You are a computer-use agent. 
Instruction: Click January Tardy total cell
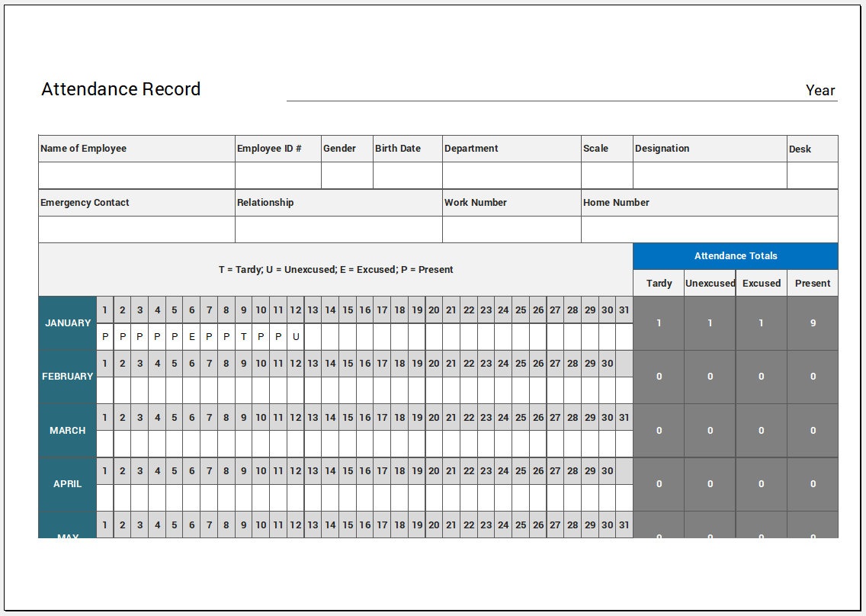659,323
